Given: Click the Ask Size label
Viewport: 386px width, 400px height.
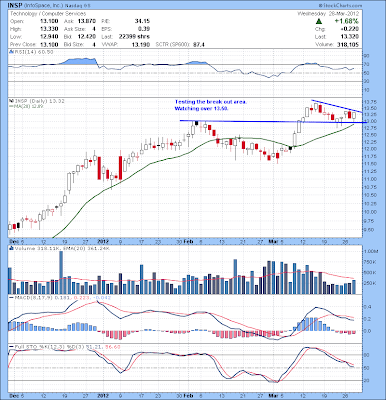Looking at the screenshot, I should (x=75, y=29).
